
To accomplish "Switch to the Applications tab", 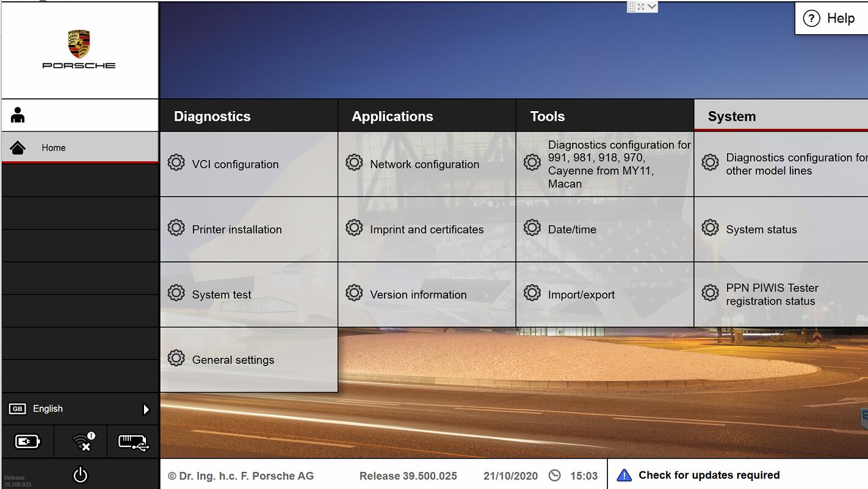I will 427,116.
